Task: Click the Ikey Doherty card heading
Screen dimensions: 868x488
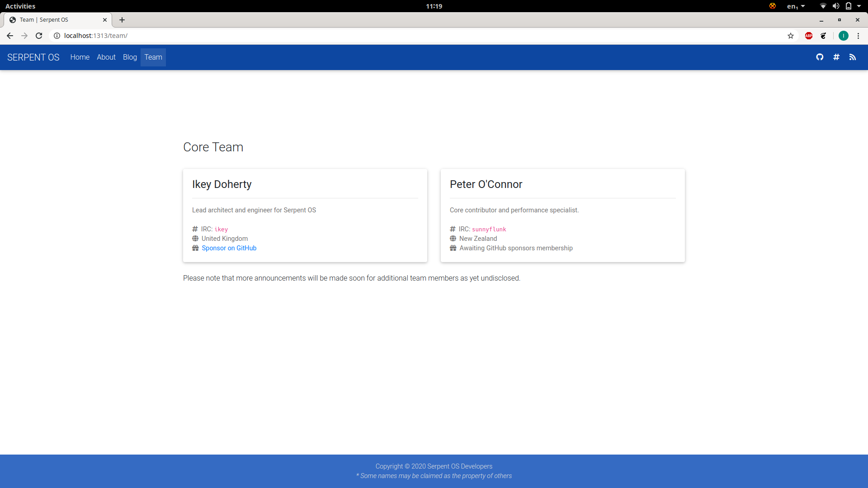Action: point(222,184)
